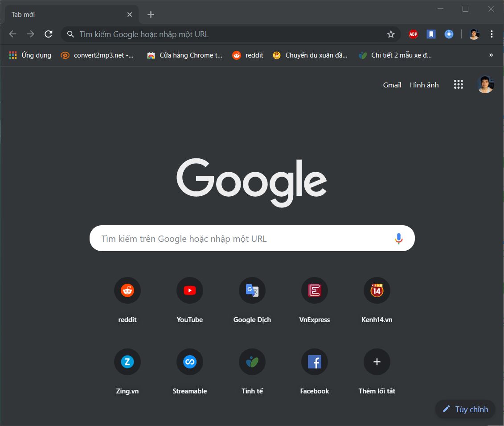Click the voice search microphone icon

coord(399,238)
